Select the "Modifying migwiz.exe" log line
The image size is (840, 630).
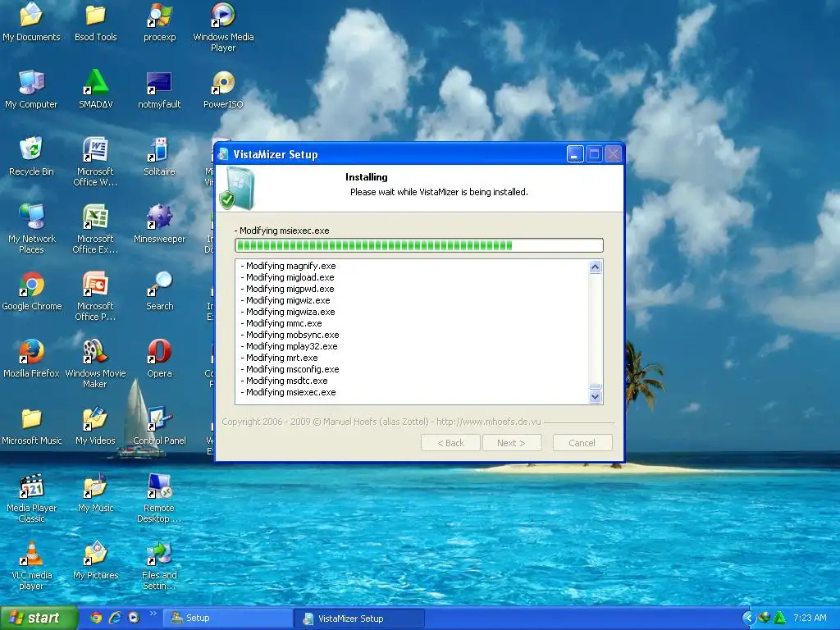tap(285, 300)
